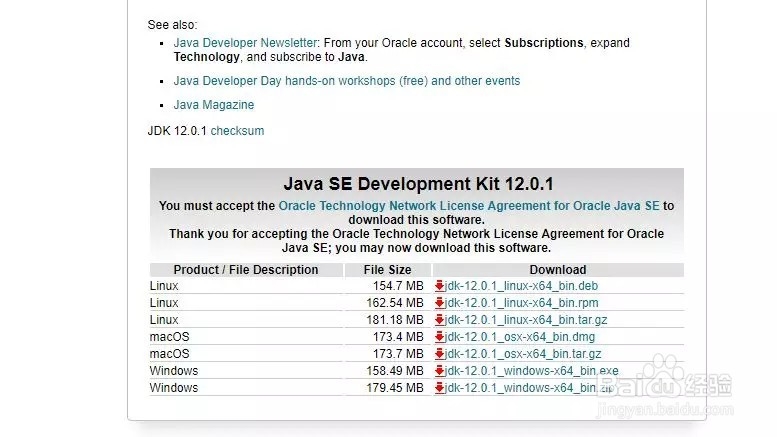Download jdk-12.0.1_windows-x64_bin.exe installer
Image resolution: width=777 pixels, height=437 pixels.
click(531, 371)
